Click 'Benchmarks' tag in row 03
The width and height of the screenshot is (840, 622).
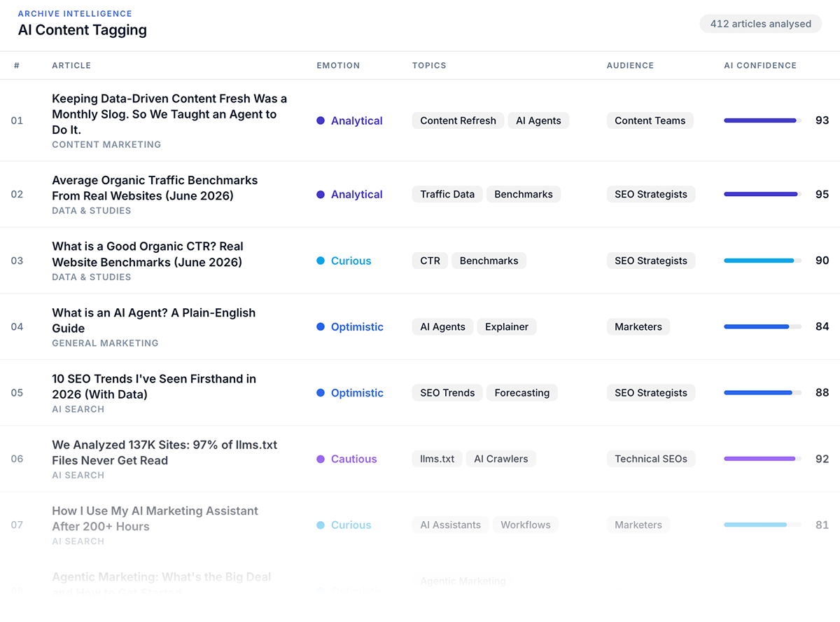tap(489, 261)
